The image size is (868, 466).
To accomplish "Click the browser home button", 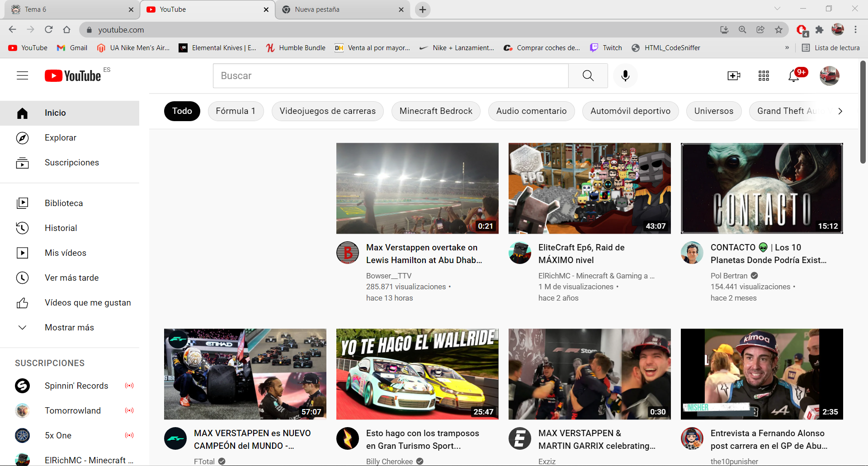I will 67,29.
